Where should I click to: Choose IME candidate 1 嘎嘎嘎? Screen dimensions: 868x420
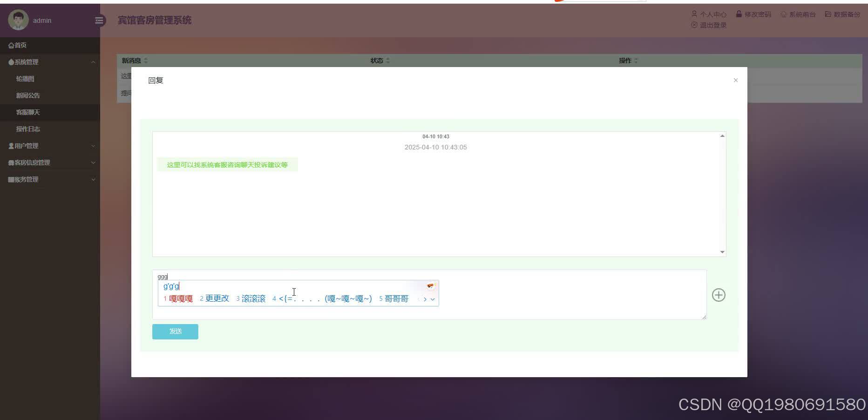(x=178, y=298)
